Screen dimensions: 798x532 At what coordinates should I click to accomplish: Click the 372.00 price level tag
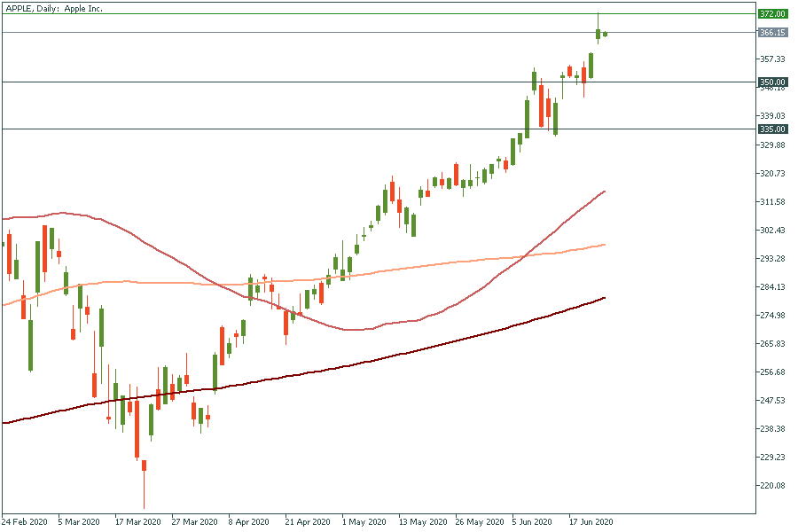click(772, 14)
